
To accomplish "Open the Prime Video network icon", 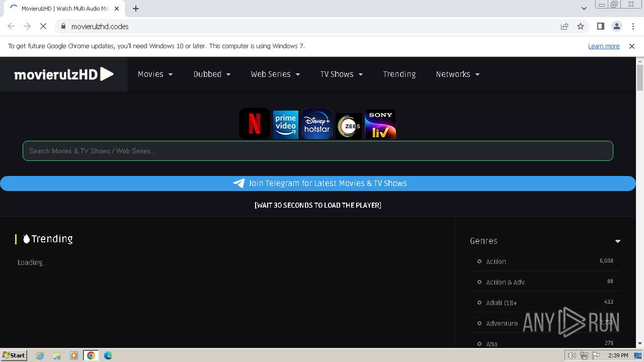I will 286,124.
